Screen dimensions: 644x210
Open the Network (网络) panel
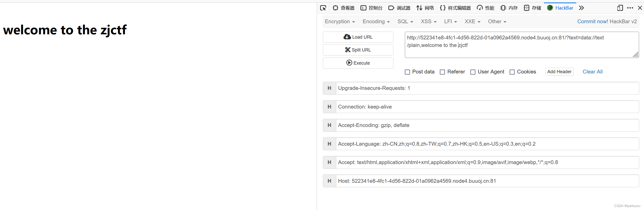pos(425,8)
